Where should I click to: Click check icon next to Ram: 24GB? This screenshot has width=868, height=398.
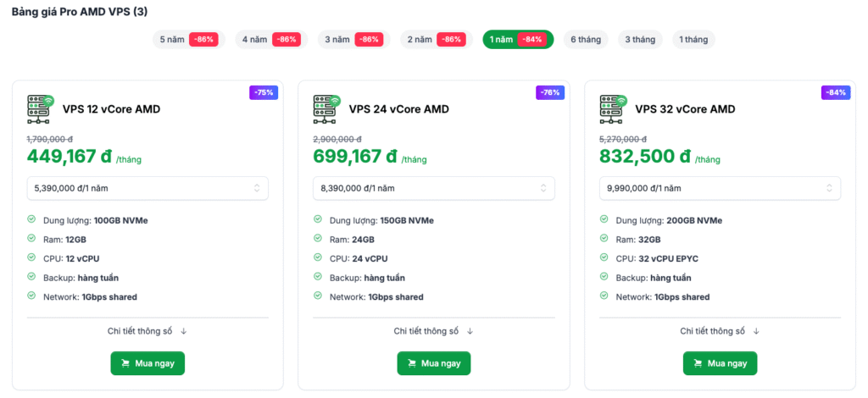click(x=318, y=239)
